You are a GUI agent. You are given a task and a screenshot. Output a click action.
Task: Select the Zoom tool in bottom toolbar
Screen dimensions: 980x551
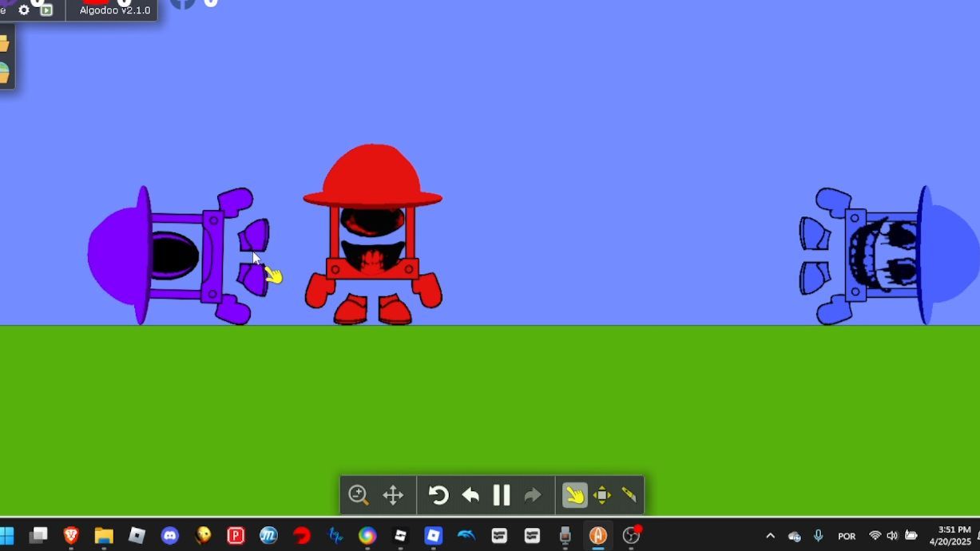pyautogui.click(x=358, y=495)
